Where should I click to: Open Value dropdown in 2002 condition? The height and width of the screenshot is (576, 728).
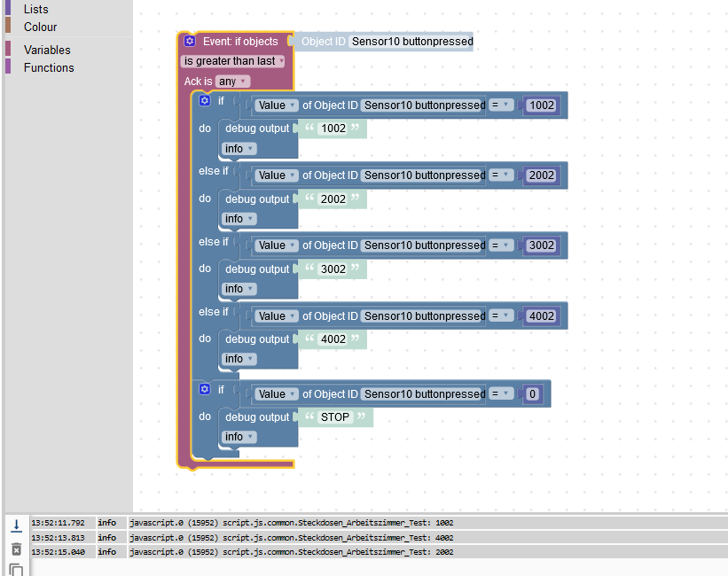click(277, 175)
